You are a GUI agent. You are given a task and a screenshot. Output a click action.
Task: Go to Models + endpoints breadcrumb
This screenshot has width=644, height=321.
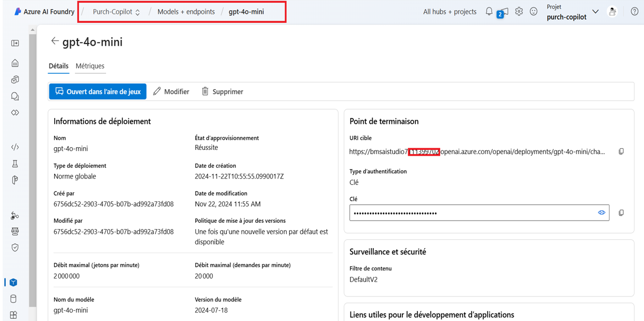tap(186, 12)
